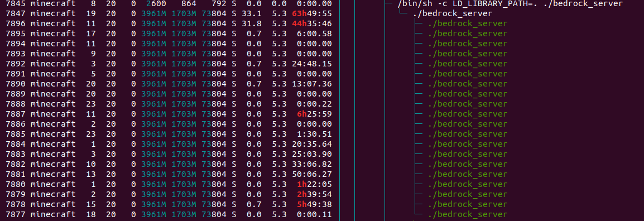Screen dimensions: 644x221
Task: Select PID 7880 in the process list
Action: coord(16,184)
